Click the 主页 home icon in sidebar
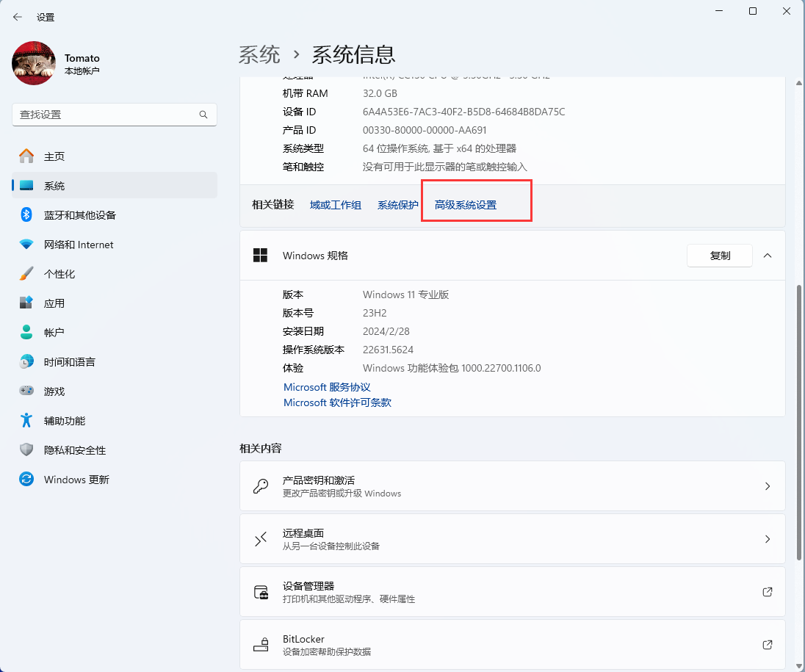 [26, 156]
